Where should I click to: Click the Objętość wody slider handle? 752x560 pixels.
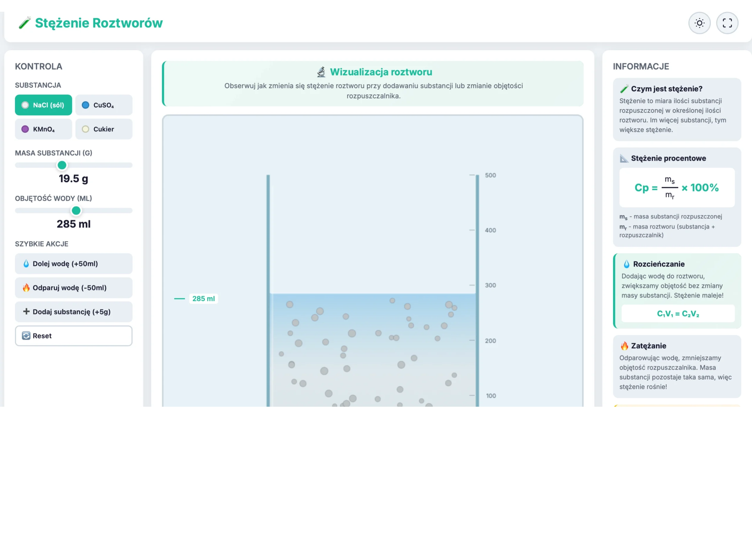(x=76, y=211)
